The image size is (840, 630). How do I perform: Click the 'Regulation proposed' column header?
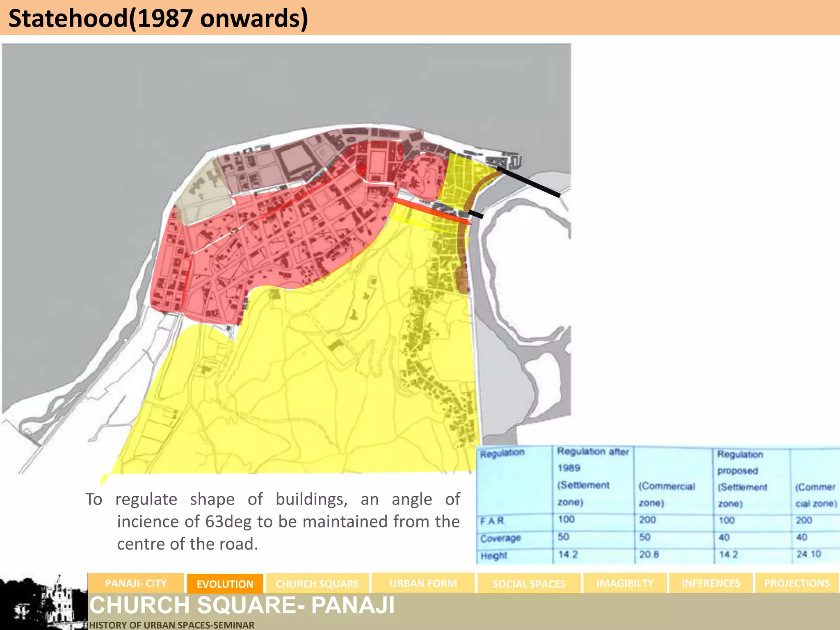coord(742,479)
